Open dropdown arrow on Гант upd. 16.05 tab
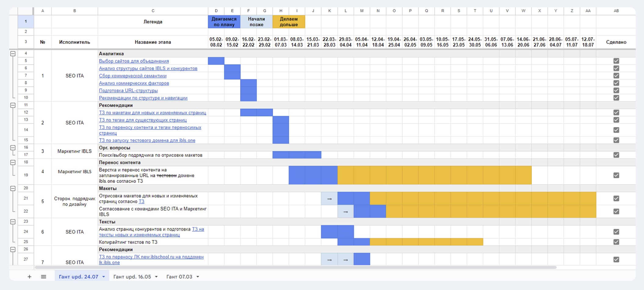 tap(156, 277)
